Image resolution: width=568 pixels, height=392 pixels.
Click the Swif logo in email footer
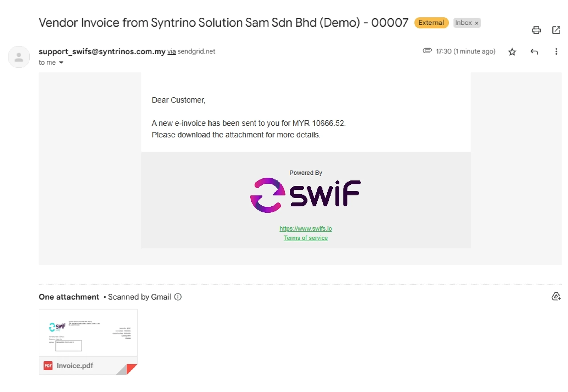[305, 195]
